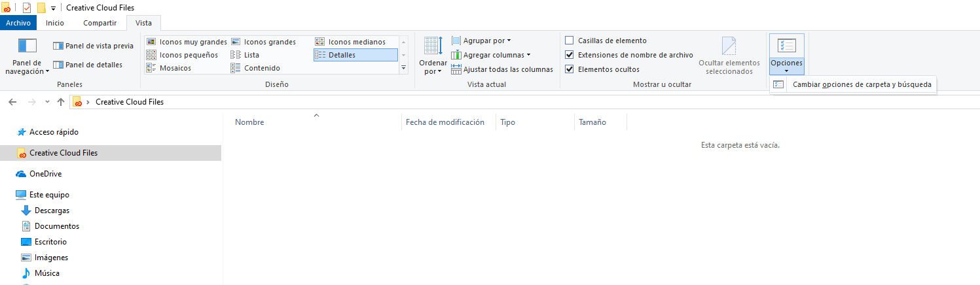The width and height of the screenshot is (980, 285).
Task: Open the Compartir ribbon tab
Action: coord(100,23)
